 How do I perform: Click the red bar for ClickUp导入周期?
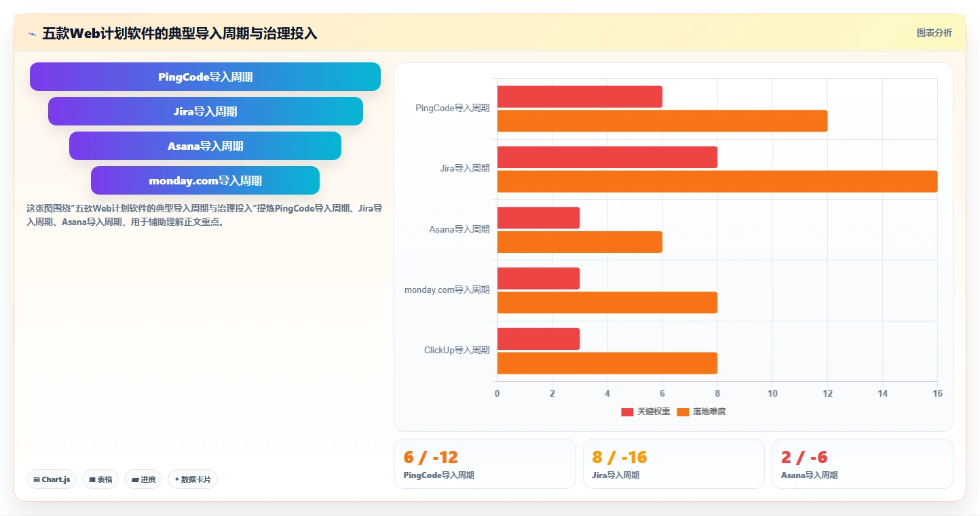click(538, 339)
